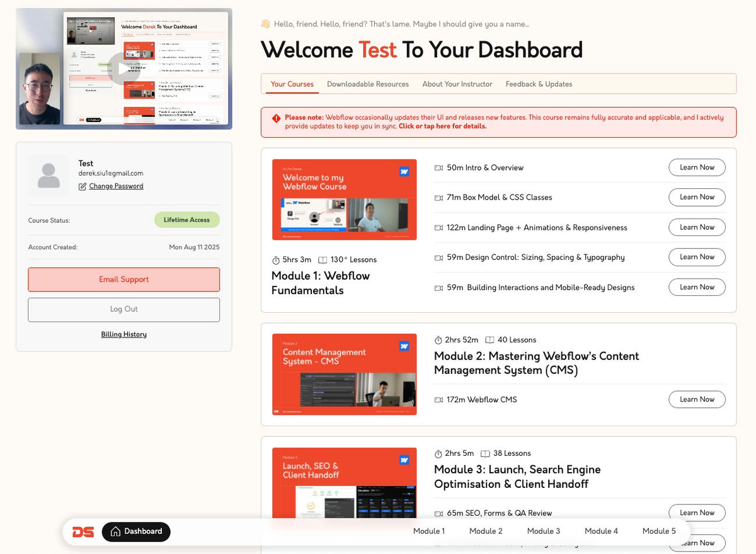Click Learn Now for 172m Webflow CMS
The image size is (756, 554).
697,399
